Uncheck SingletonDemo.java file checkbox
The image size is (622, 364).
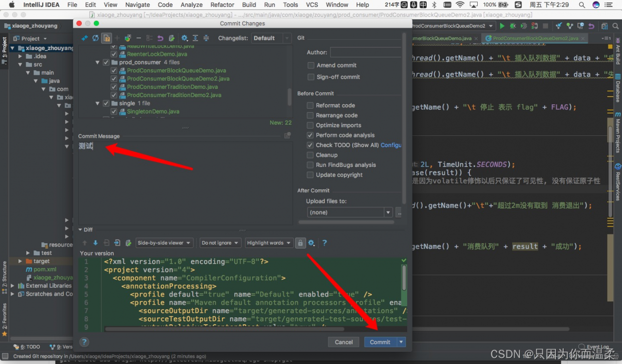click(x=114, y=112)
